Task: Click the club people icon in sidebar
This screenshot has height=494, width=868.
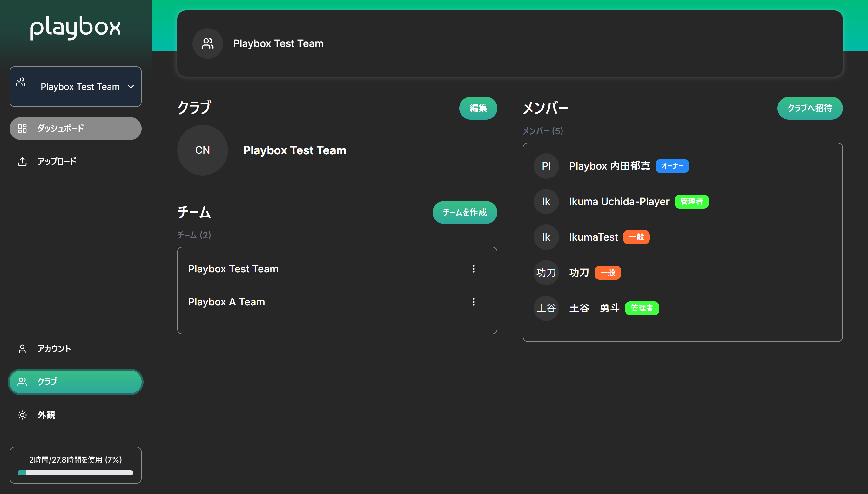Action: (22, 382)
